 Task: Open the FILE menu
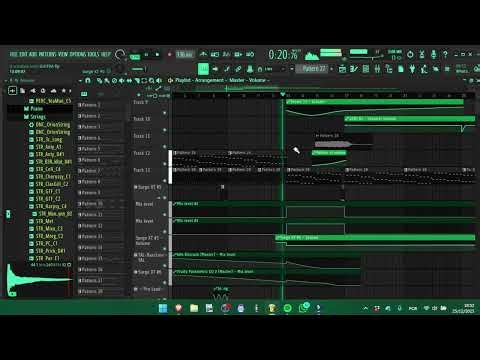point(13,54)
